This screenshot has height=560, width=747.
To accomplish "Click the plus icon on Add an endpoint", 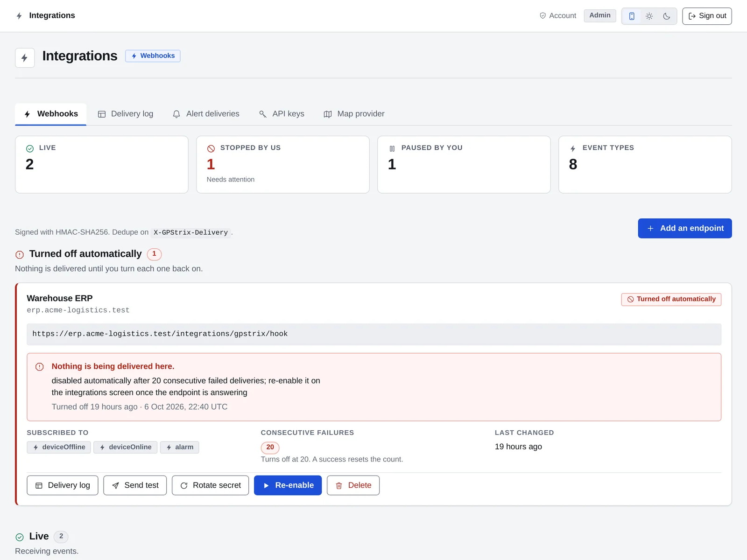I will 650,228.
